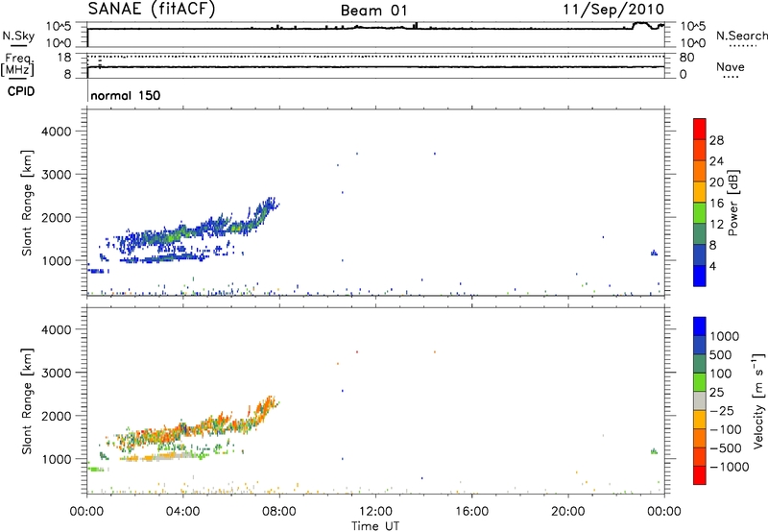
Task: Select Slant Range label of power panel
Action: [x=27, y=203]
